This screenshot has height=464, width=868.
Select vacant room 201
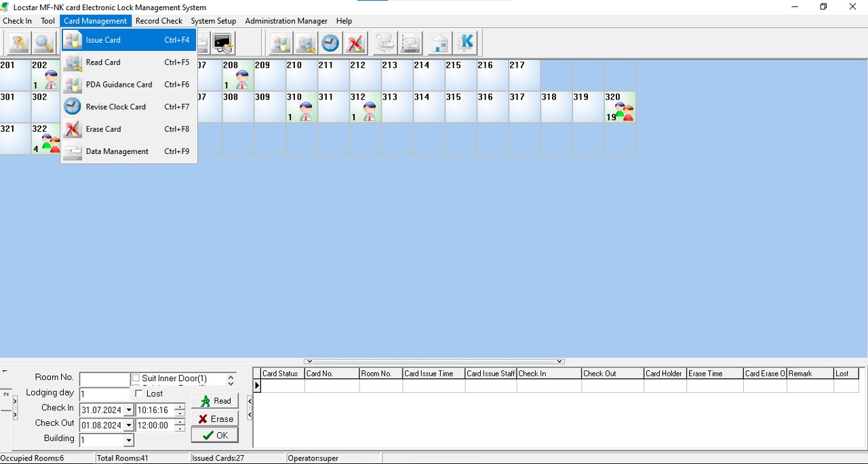(15, 75)
